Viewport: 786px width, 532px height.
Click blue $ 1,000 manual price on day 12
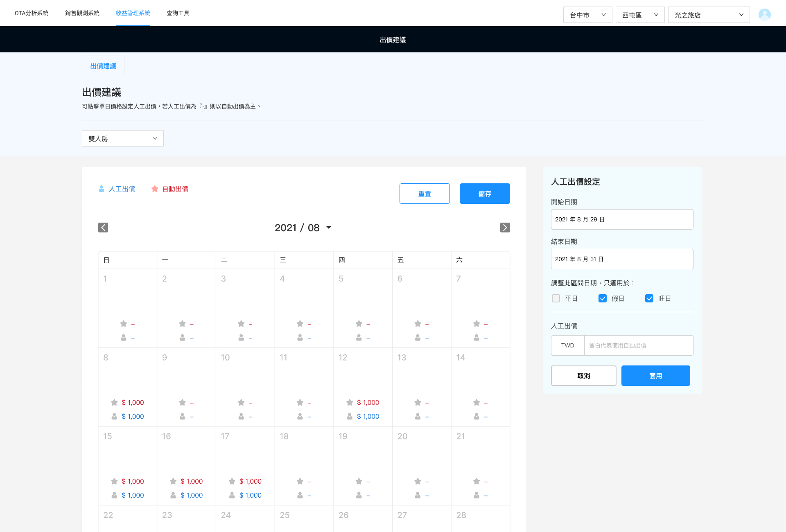(x=368, y=416)
